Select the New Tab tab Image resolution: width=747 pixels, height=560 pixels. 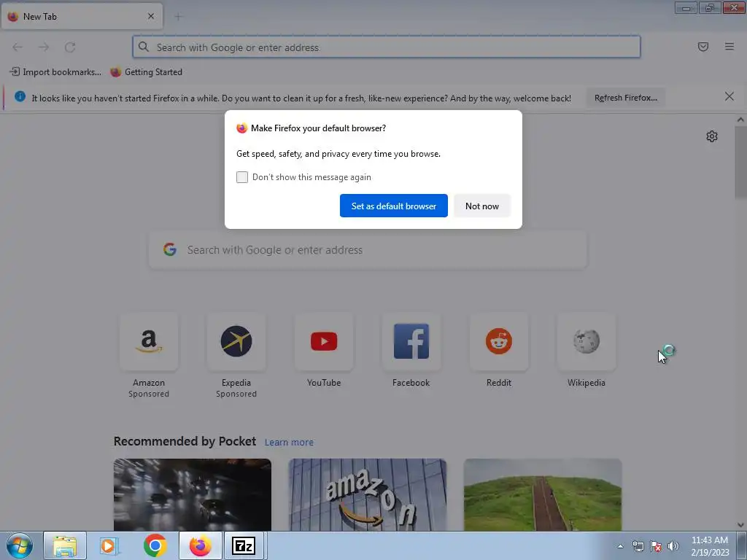pyautogui.click(x=82, y=16)
